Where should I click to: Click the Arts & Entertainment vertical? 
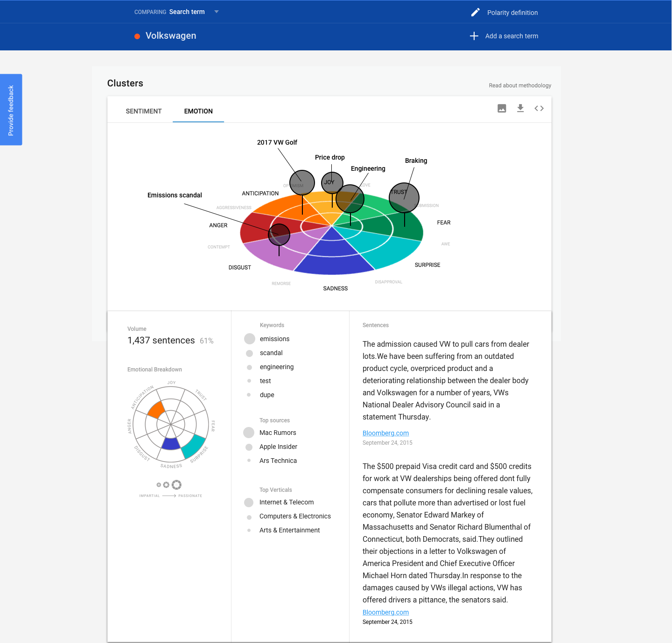pos(289,530)
